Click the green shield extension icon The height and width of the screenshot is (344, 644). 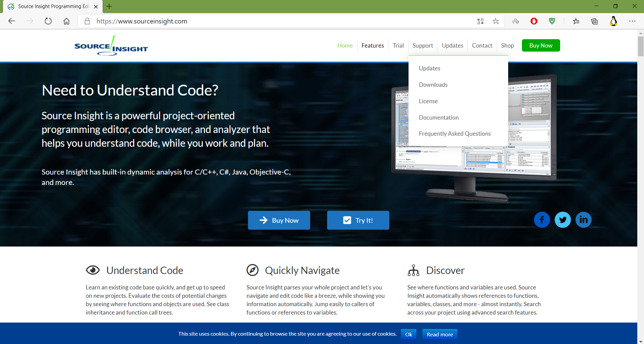[552, 21]
